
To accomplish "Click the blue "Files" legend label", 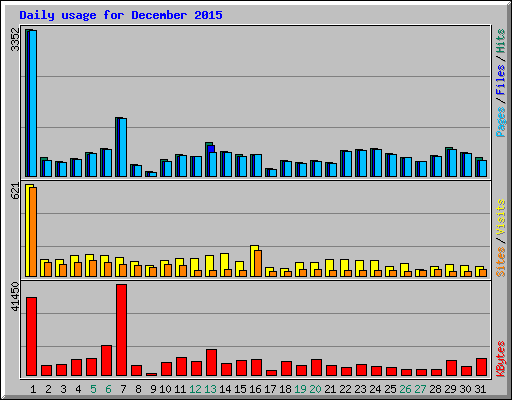I will (501, 79).
